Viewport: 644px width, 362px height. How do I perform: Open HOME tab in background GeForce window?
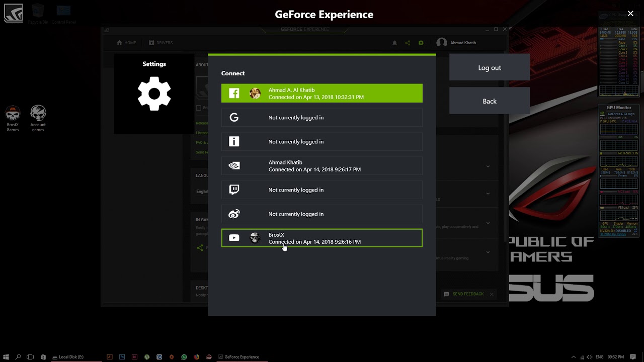[126, 43]
